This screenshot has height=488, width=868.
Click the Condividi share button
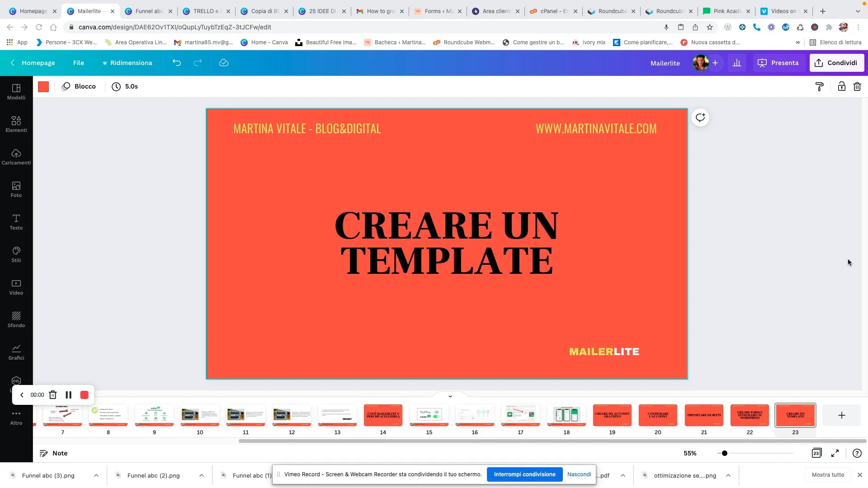(x=837, y=63)
